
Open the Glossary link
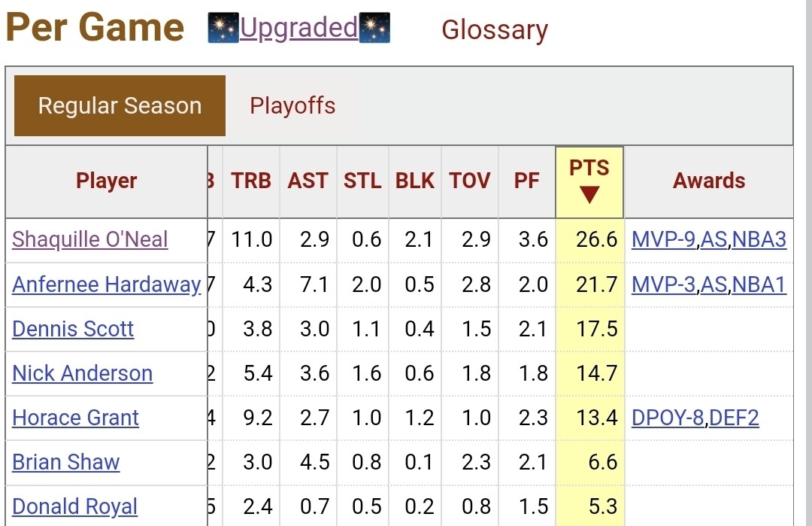pos(495,30)
